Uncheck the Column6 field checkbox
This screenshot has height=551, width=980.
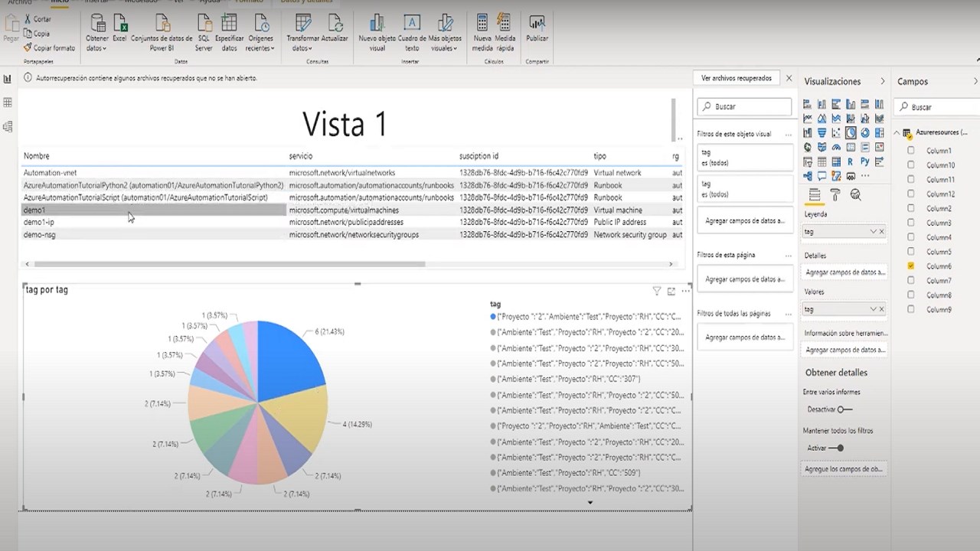click(x=911, y=266)
